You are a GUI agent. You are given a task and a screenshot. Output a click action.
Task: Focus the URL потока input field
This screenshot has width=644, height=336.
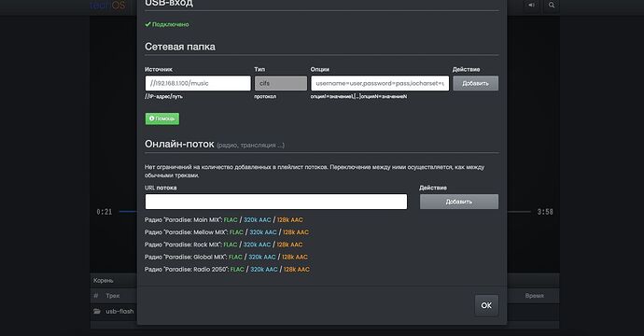pyautogui.click(x=276, y=202)
